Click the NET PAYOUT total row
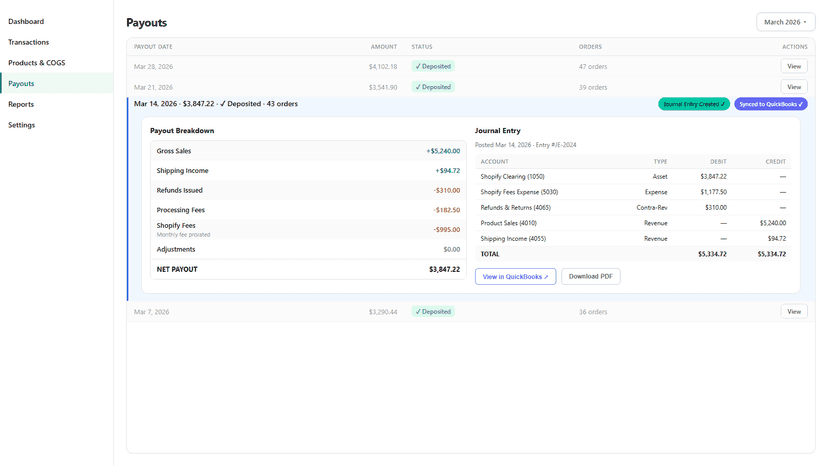 click(x=308, y=269)
